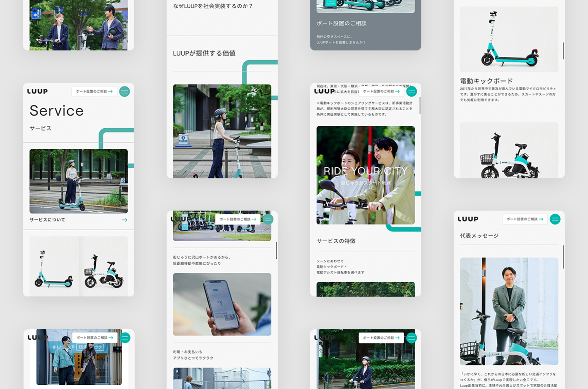Click ポート設置のご相談 button on the smartphone-photo card
Screen dimensions: 588x389
(x=238, y=219)
